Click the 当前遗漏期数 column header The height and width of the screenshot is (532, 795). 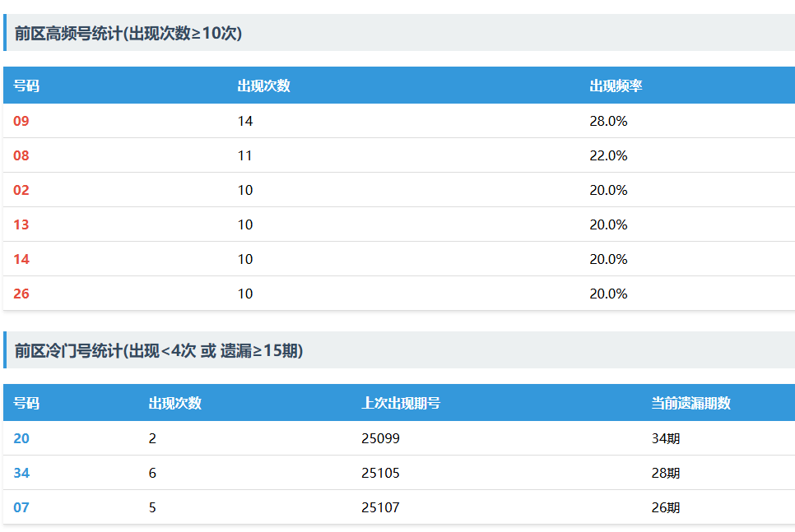point(690,403)
